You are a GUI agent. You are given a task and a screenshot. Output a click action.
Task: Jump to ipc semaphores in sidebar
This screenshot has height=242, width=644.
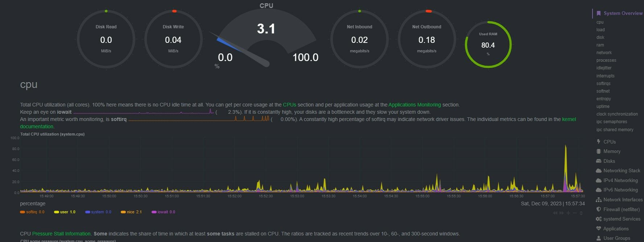[x=612, y=122]
